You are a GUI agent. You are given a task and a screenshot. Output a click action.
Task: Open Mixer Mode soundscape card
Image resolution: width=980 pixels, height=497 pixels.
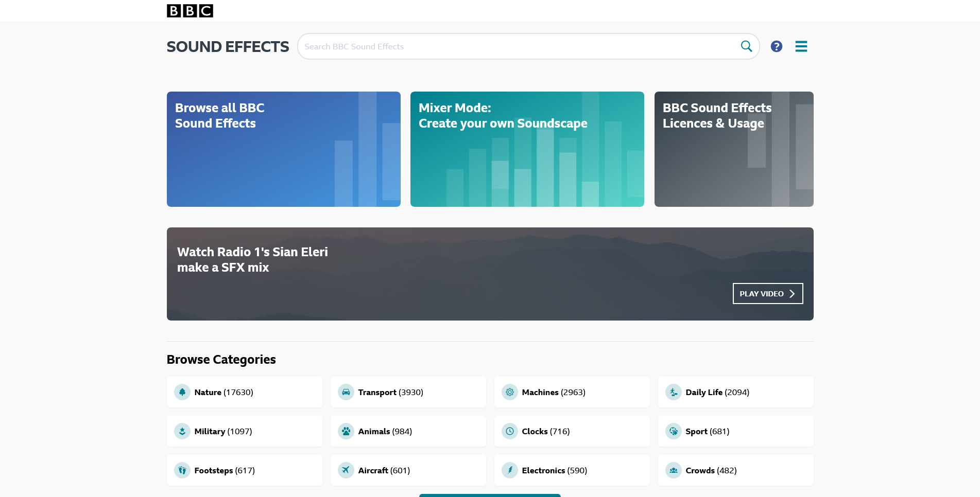(527, 149)
